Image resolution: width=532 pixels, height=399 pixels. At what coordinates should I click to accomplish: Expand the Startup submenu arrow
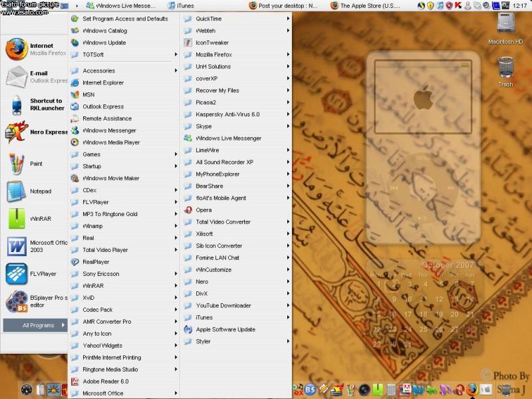click(x=176, y=166)
